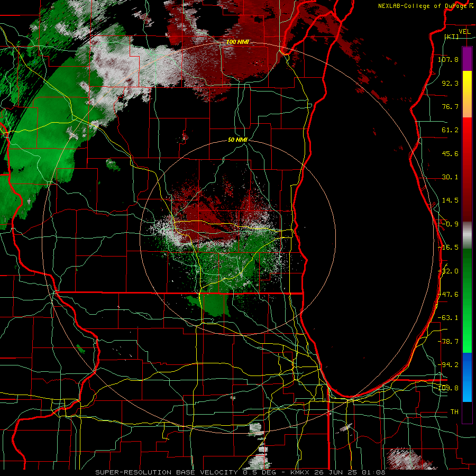Screen dimensions: 476x476
Task: Click the bright red segment of color bar
Action: point(467,131)
